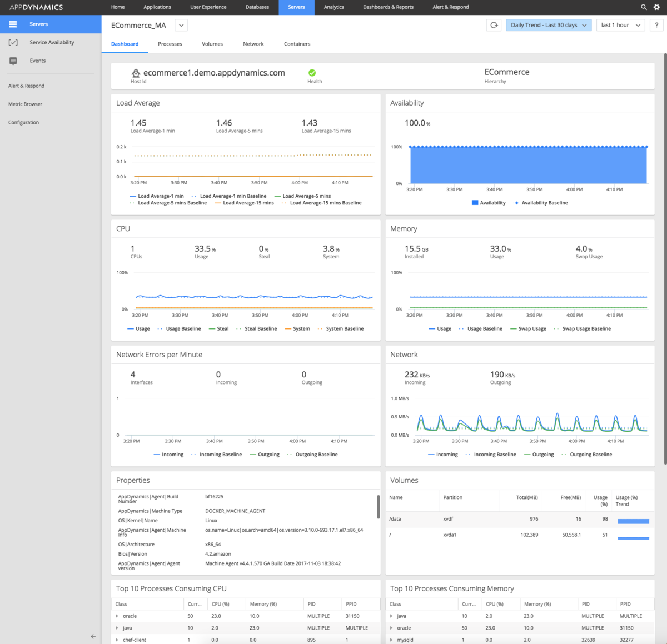Toggle Network Errors Incoming Baseline legend entry
Image resolution: width=667 pixels, height=644 pixels.
pos(216,455)
